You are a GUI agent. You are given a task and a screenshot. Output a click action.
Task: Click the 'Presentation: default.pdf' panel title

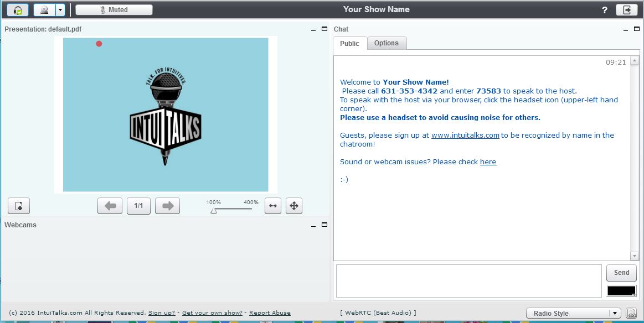point(43,29)
